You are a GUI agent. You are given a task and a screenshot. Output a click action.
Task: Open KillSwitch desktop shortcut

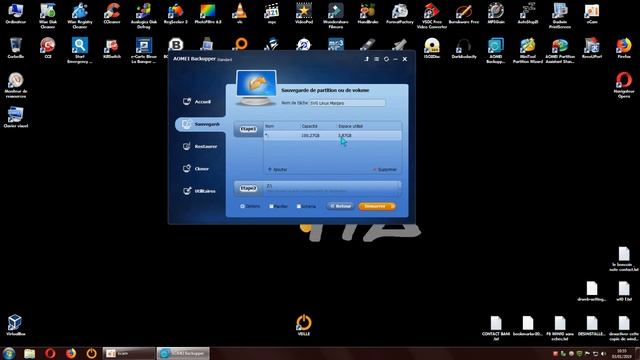(x=112, y=48)
